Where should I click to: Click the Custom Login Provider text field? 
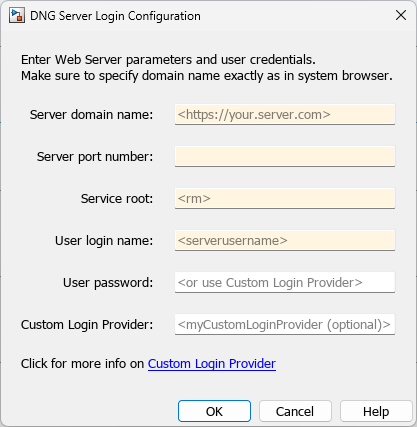[x=285, y=324]
